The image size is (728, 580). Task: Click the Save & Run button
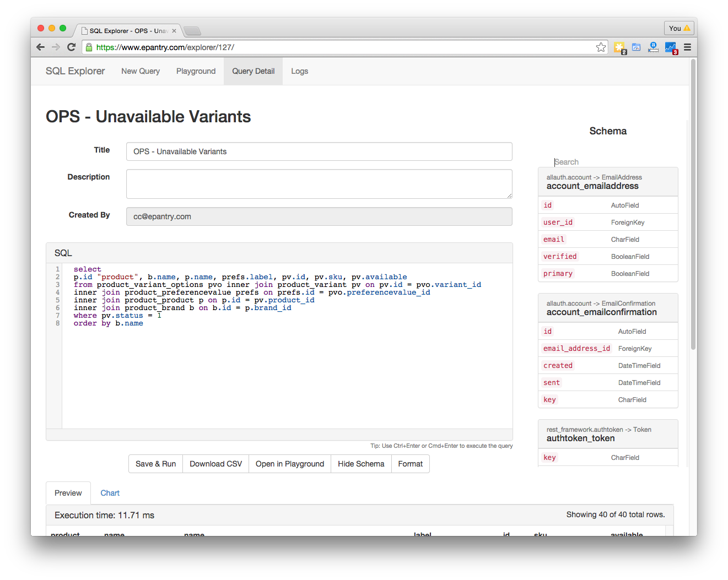click(155, 464)
